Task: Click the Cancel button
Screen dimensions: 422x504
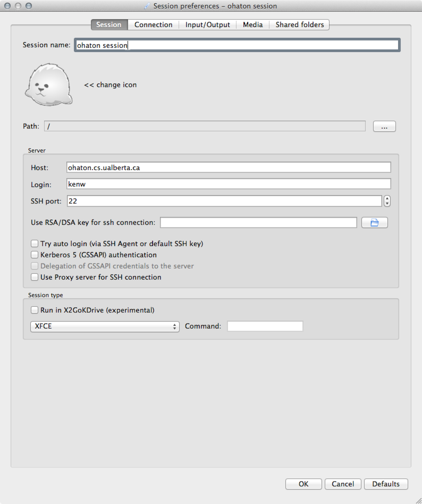Action: click(343, 484)
